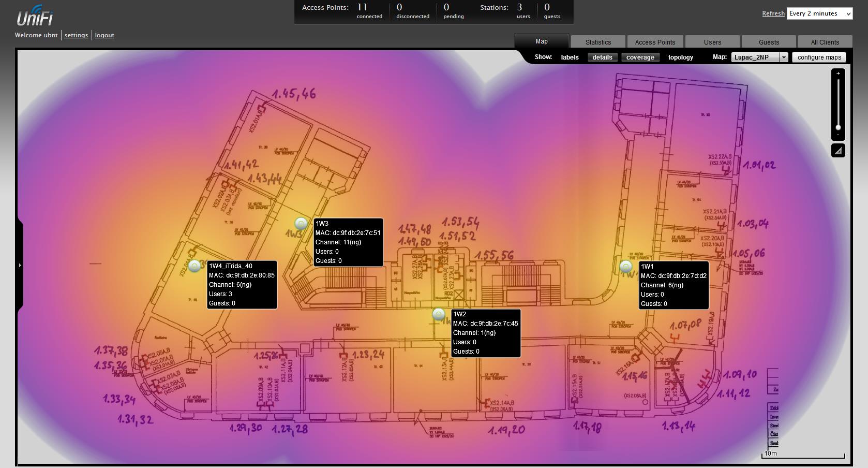868x468 pixels.
Task: Click the 1W2 details popup
Action: 486,333
